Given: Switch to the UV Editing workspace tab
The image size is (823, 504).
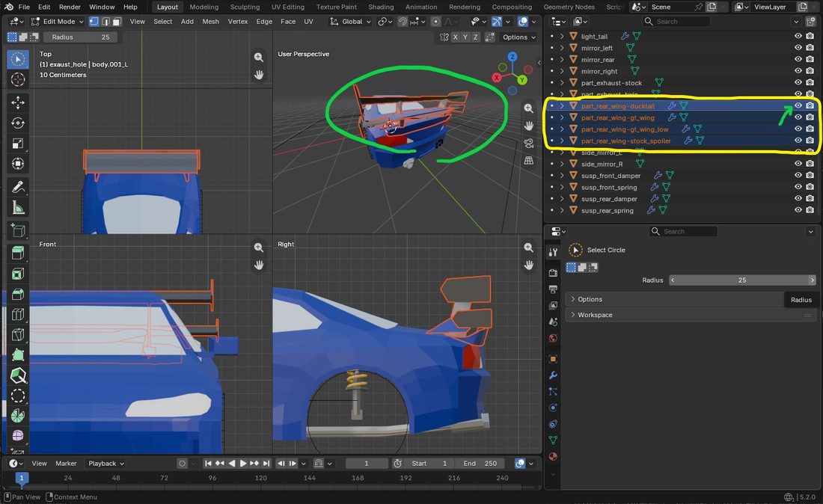Looking at the screenshot, I should point(287,7).
